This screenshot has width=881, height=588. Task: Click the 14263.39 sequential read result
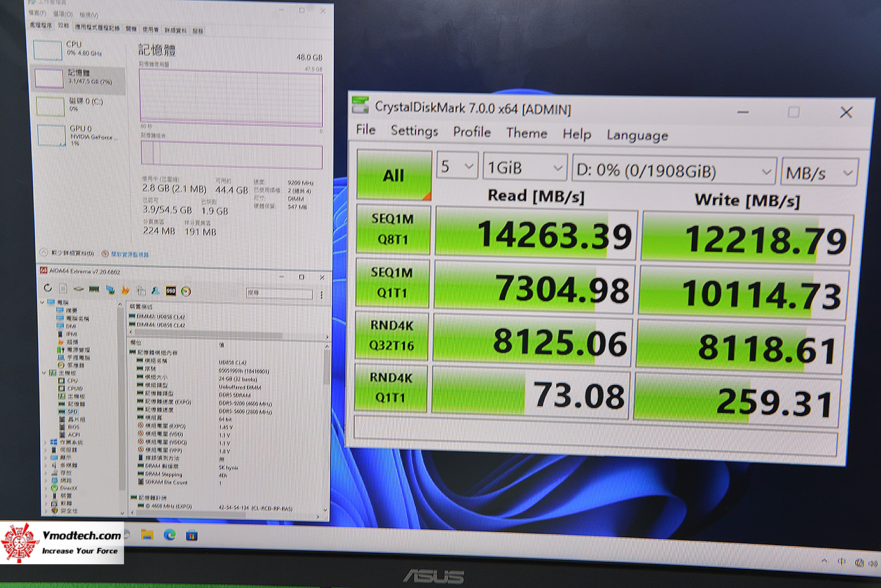pyautogui.click(x=536, y=234)
